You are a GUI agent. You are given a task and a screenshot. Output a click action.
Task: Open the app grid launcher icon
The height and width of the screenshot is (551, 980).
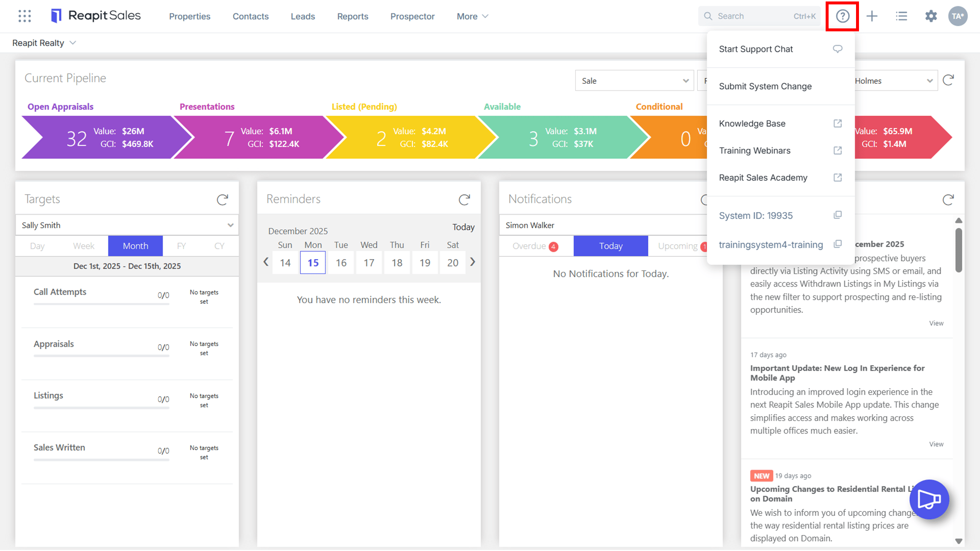(x=24, y=16)
